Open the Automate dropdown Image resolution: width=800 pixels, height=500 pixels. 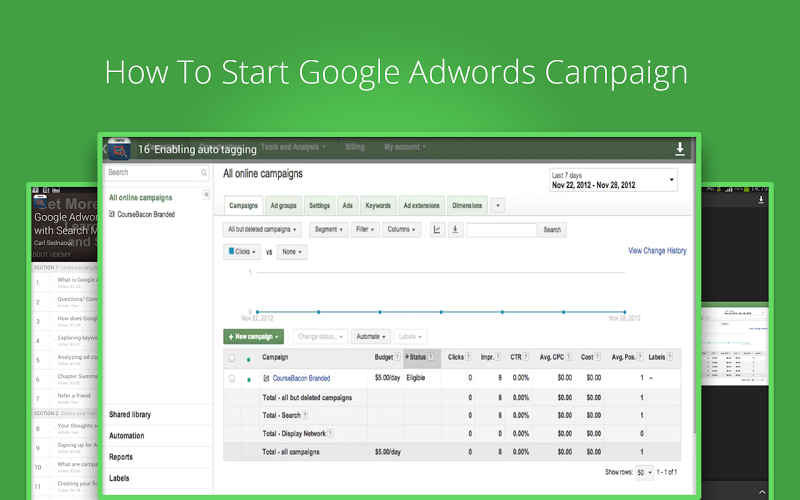coord(370,337)
